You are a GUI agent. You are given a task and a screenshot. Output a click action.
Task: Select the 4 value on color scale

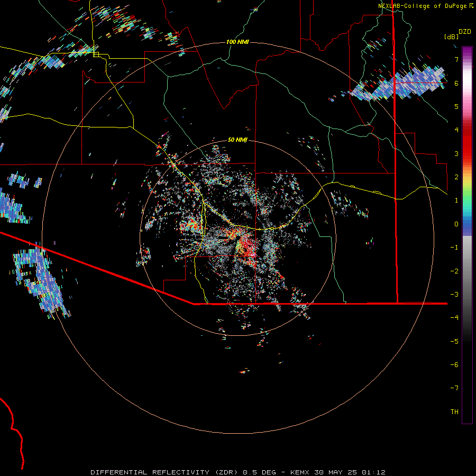(x=456, y=130)
